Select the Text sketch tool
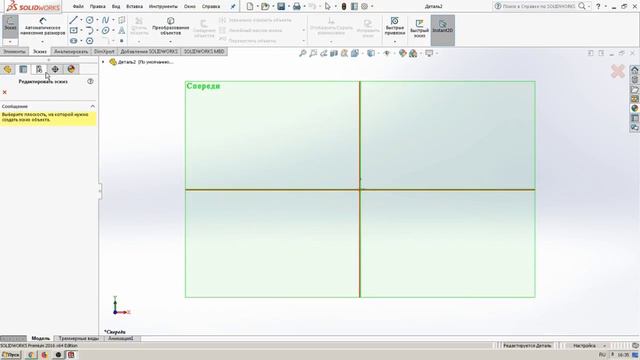 pyautogui.click(x=122, y=31)
